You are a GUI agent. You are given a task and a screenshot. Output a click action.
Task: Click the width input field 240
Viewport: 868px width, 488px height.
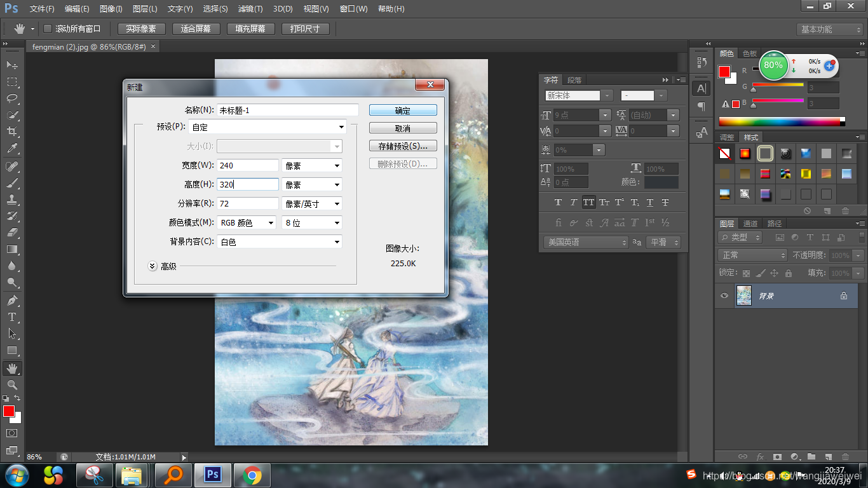(x=248, y=165)
